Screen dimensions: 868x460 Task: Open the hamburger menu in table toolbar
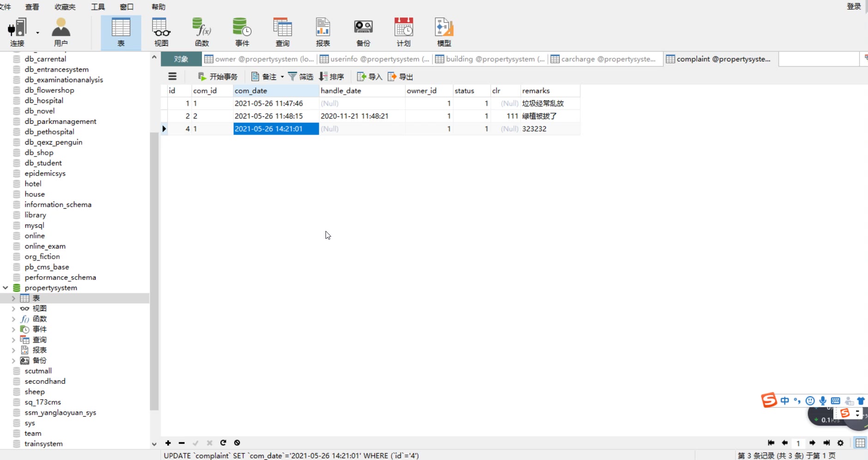pos(172,76)
